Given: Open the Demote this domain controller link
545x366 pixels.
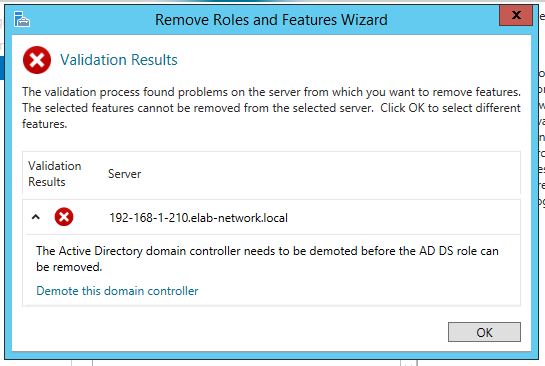Looking at the screenshot, I should (x=117, y=291).
